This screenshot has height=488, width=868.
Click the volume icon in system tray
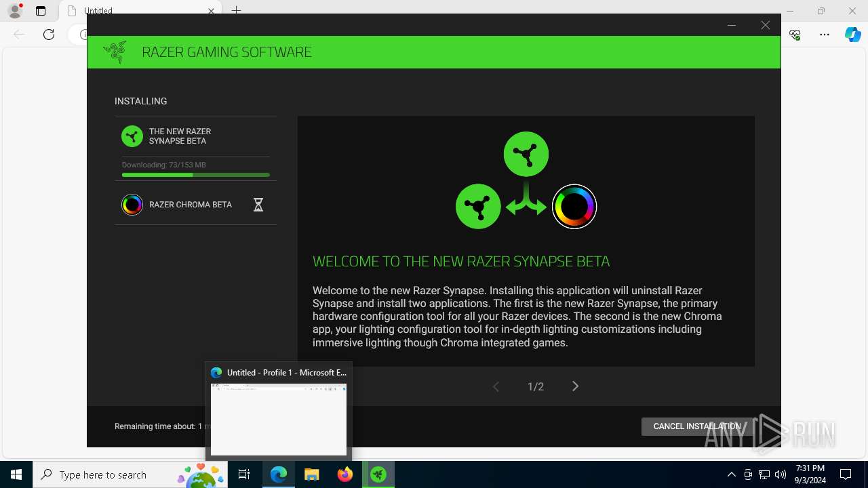[781, 474]
